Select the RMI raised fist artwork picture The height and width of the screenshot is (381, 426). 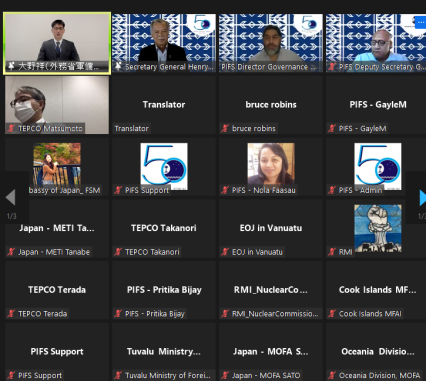[x=378, y=228]
